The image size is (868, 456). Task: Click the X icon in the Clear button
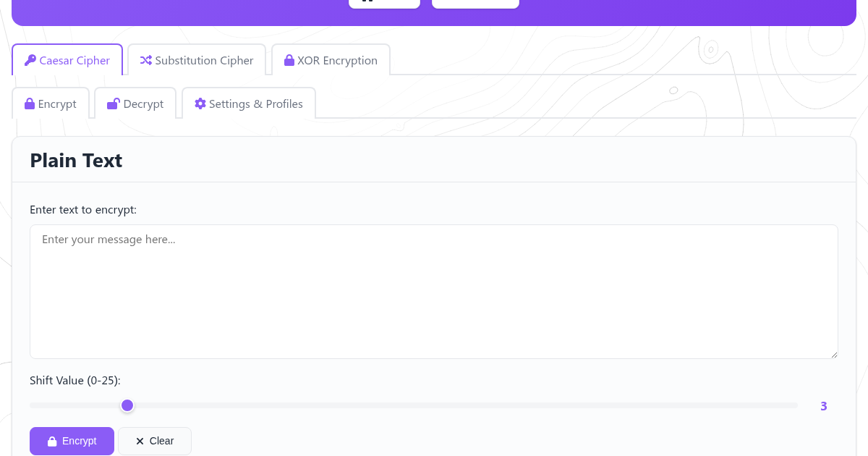point(140,442)
